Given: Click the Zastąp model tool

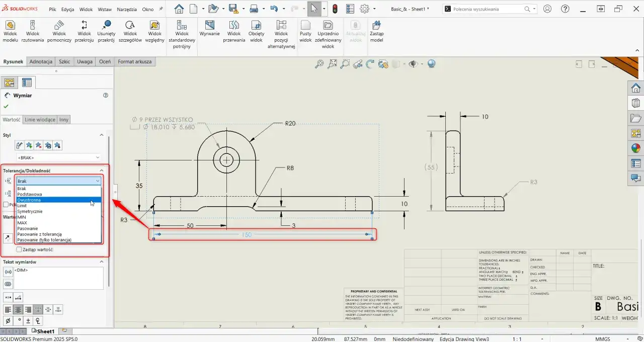Looking at the screenshot, I should pyautogui.click(x=376, y=31).
